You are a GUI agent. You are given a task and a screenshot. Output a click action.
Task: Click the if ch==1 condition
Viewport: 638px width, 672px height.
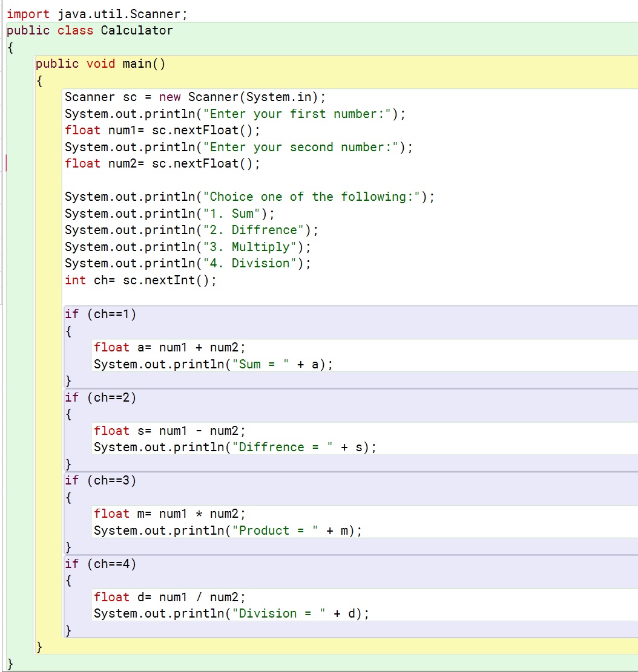pos(100,314)
